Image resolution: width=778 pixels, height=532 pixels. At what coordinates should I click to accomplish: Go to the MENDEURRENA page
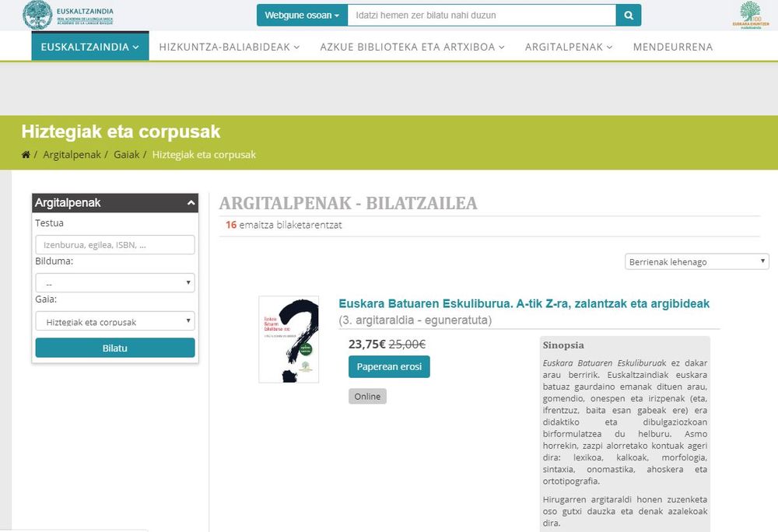tap(673, 47)
